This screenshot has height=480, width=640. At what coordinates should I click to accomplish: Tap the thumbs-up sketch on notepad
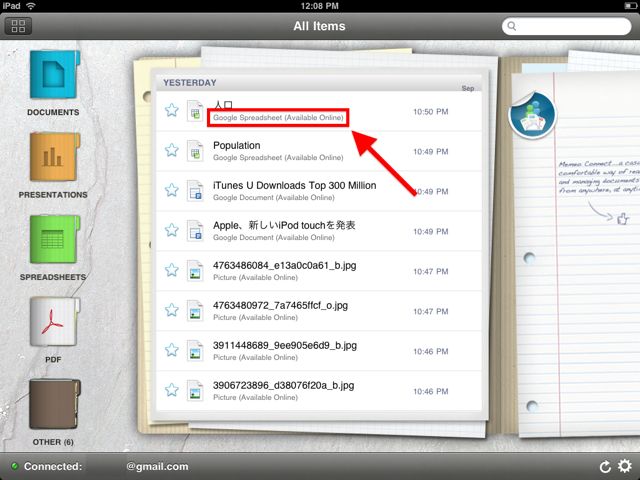tap(622, 219)
